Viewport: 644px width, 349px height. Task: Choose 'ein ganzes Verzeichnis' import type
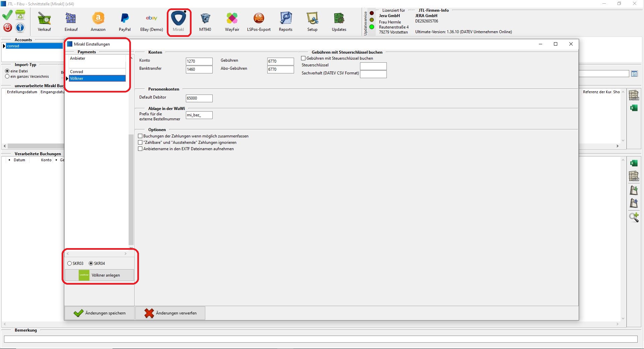[7, 76]
